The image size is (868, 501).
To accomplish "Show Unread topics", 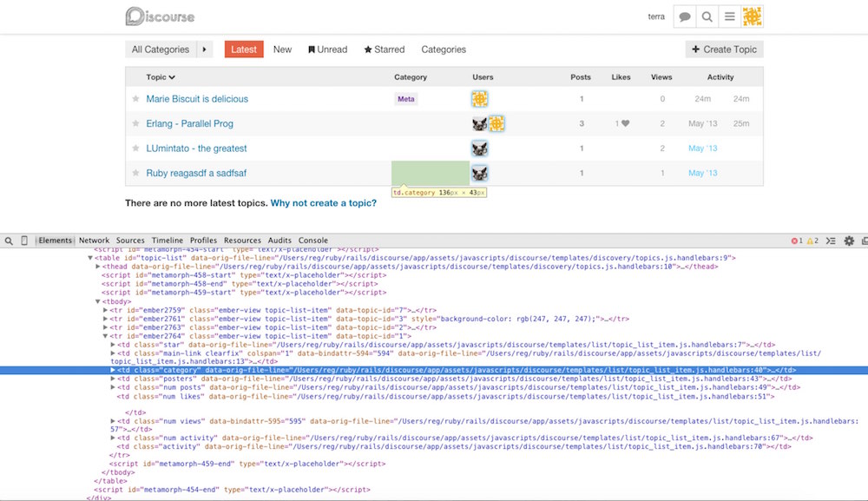I will (x=328, y=49).
